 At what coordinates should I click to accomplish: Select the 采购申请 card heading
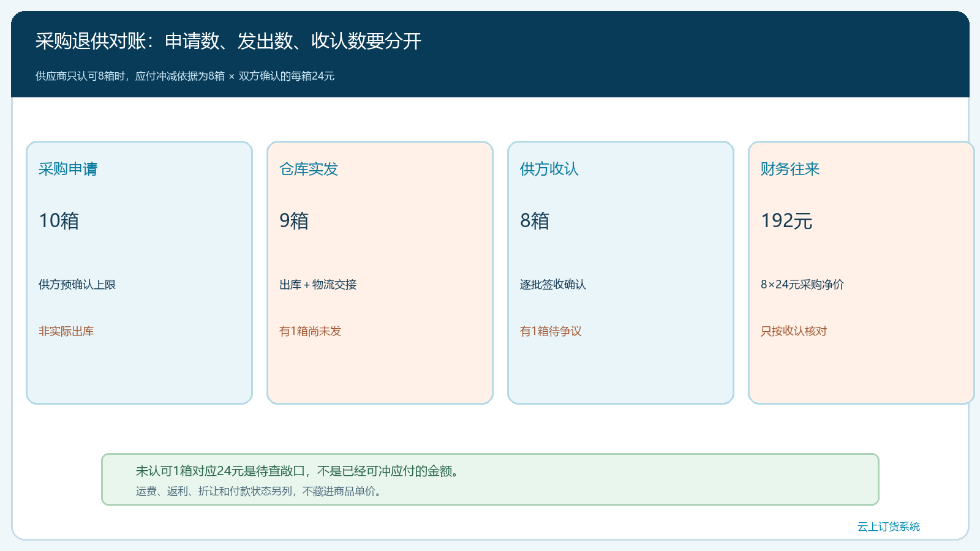point(68,169)
